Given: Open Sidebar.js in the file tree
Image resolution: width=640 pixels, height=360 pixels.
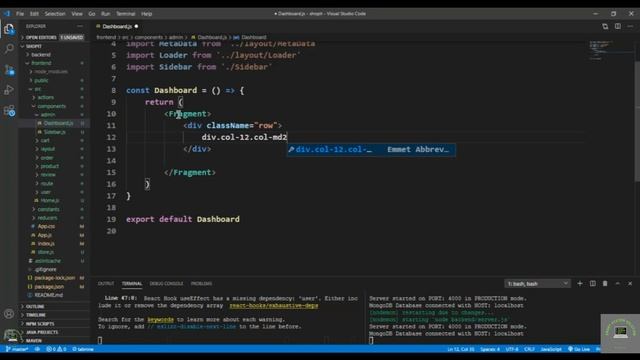Looking at the screenshot, I should (54, 132).
